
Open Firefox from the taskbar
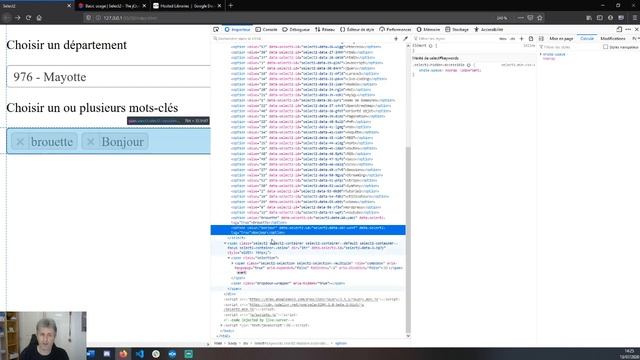(x=123, y=354)
